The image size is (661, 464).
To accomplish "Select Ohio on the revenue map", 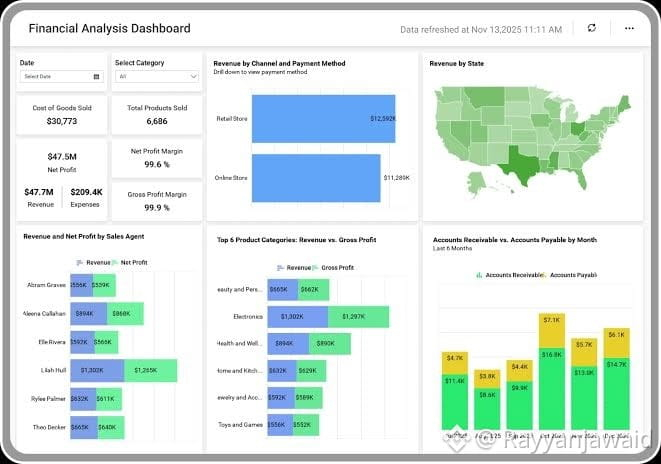I will click(580, 128).
